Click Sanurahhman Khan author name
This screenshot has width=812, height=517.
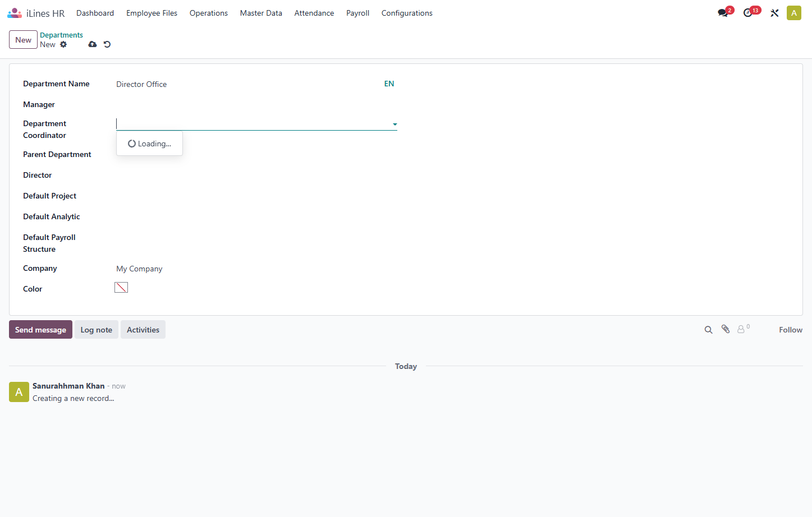click(68, 386)
